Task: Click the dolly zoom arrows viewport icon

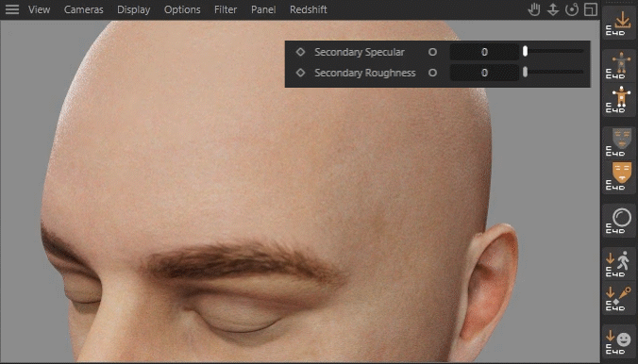Action: click(552, 9)
